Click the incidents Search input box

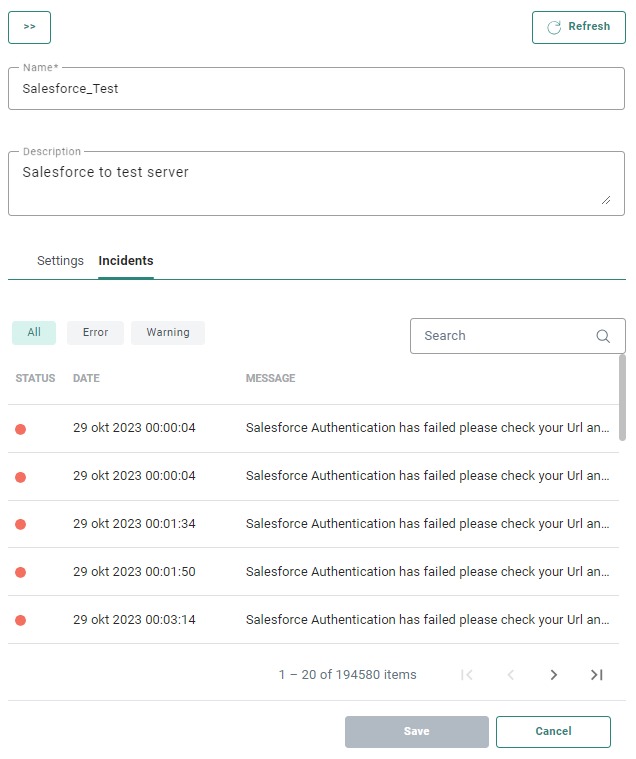pos(505,336)
